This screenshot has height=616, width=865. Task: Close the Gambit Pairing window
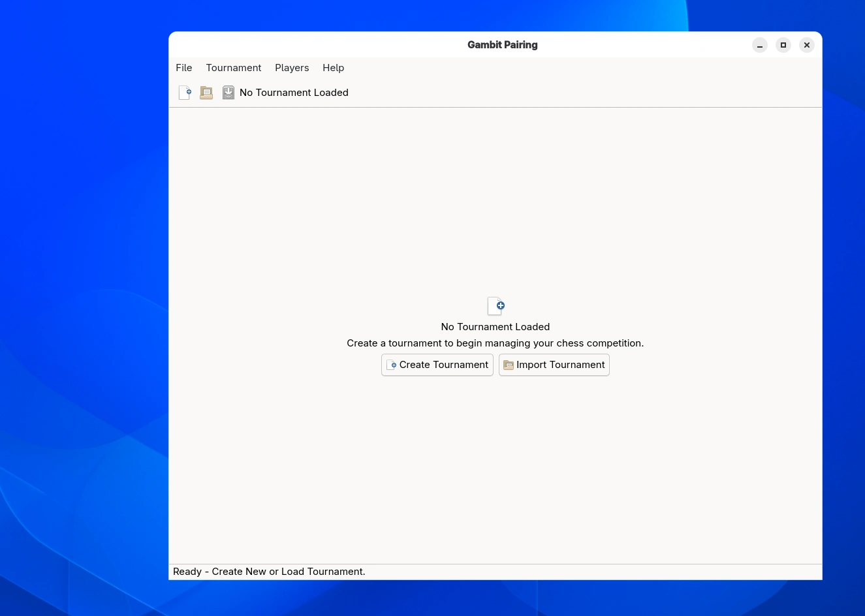[x=807, y=45]
